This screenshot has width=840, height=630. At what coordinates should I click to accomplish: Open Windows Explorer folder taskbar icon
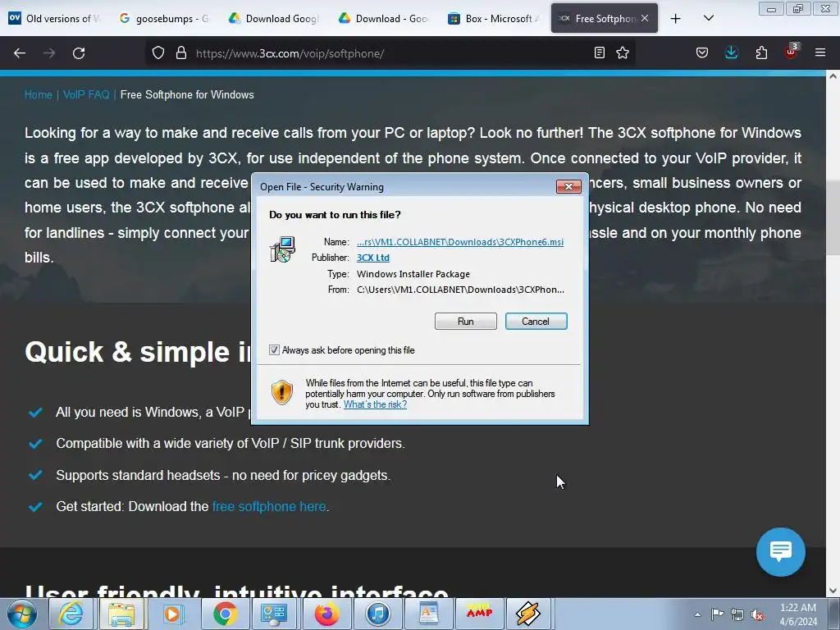pos(121,614)
